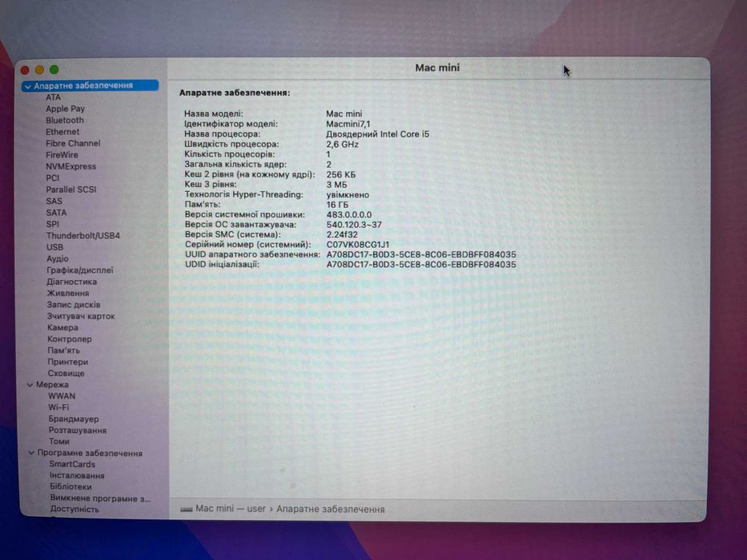Select Принтери in the sidebar
Image resolution: width=747 pixels, height=560 pixels.
coord(67,362)
